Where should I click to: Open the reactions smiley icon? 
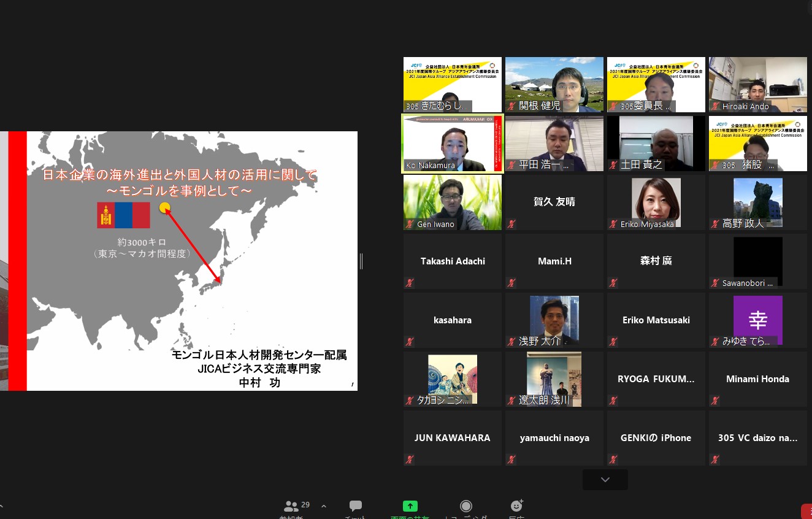pyautogui.click(x=516, y=506)
